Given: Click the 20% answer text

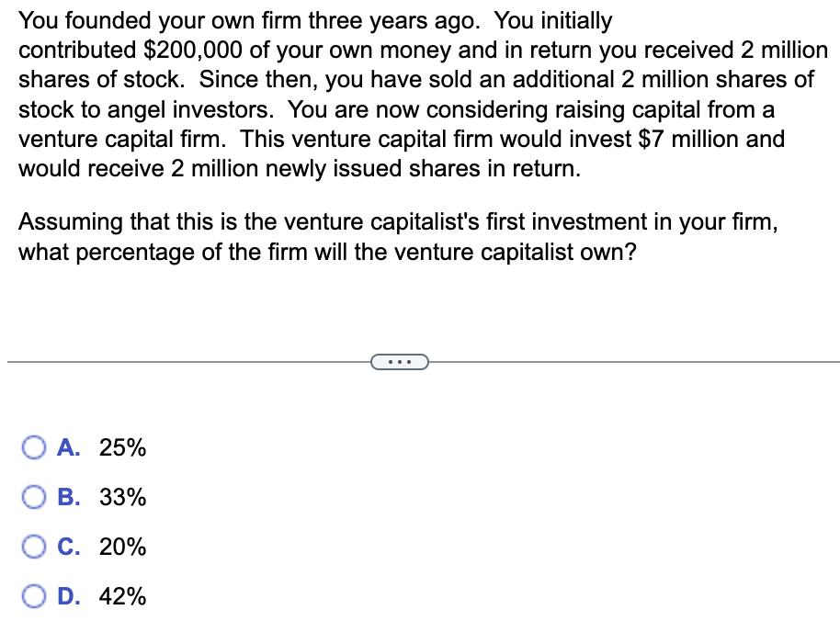Looking at the screenshot, I should [x=122, y=547].
